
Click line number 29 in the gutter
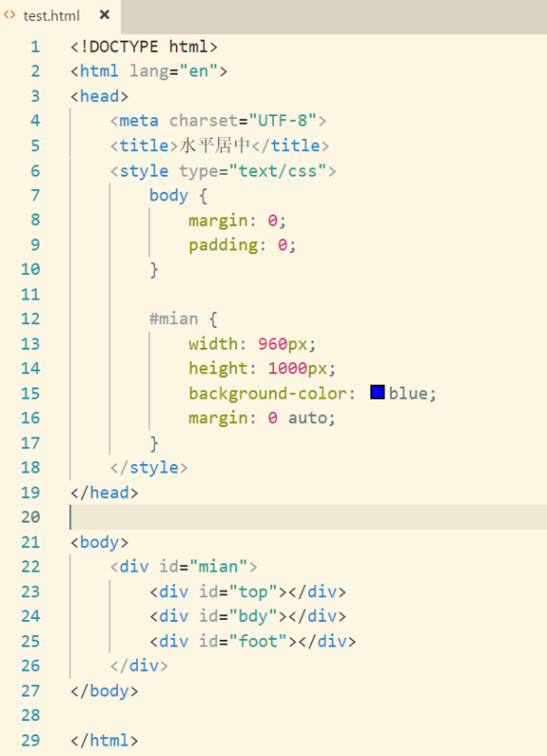click(x=30, y=740)
